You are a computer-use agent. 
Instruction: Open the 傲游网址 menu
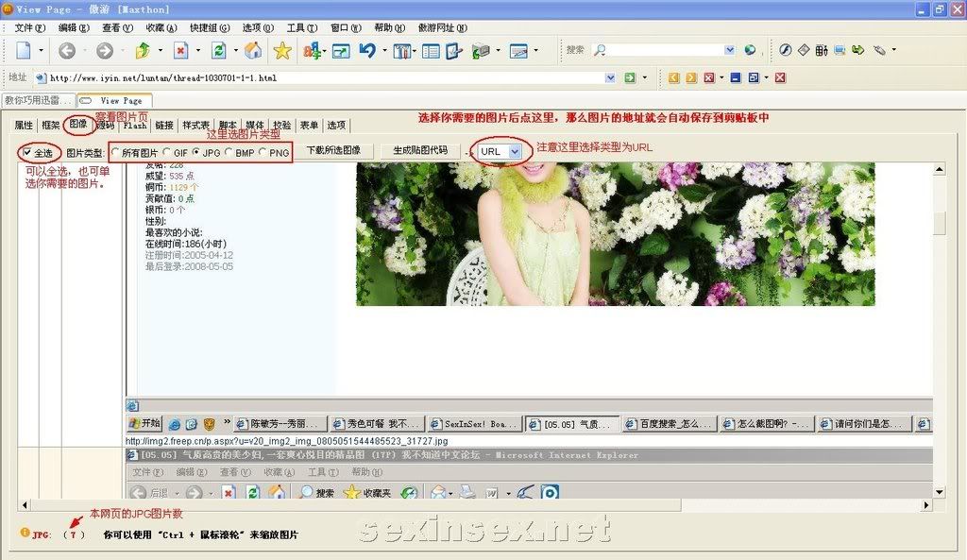443,27
